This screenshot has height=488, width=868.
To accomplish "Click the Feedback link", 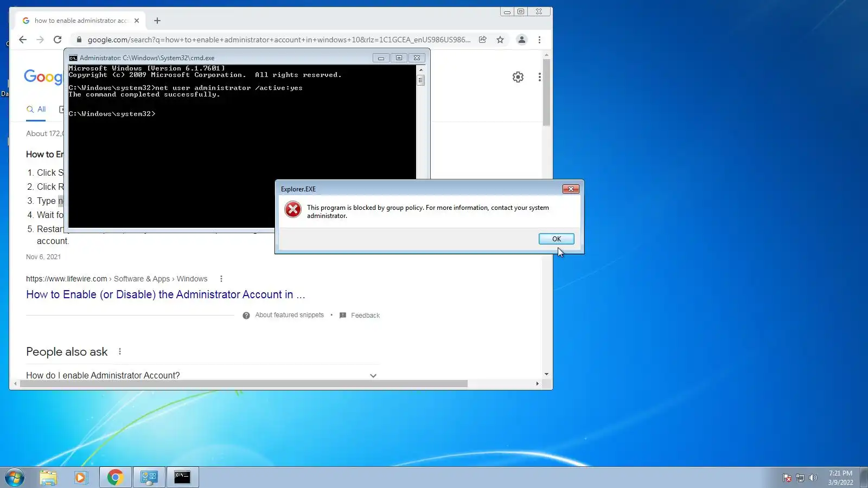I will pyautogui.click(x=365, y=316).
